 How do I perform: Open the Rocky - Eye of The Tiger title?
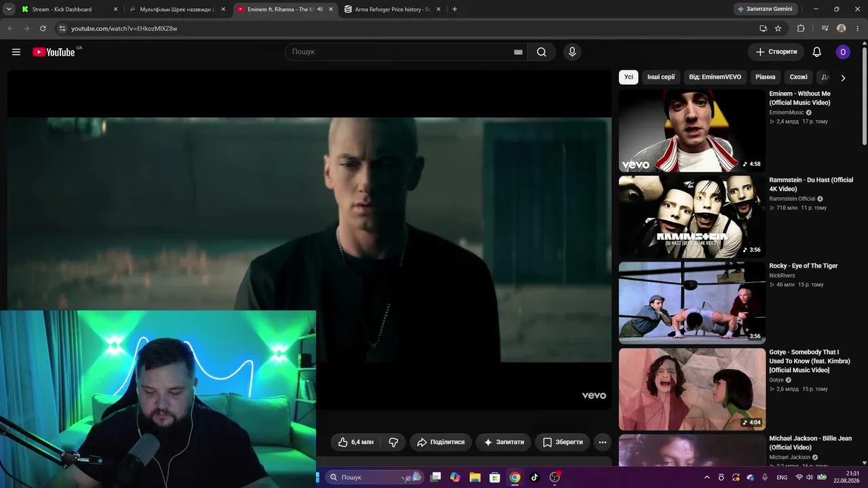(x=804, y=266)
